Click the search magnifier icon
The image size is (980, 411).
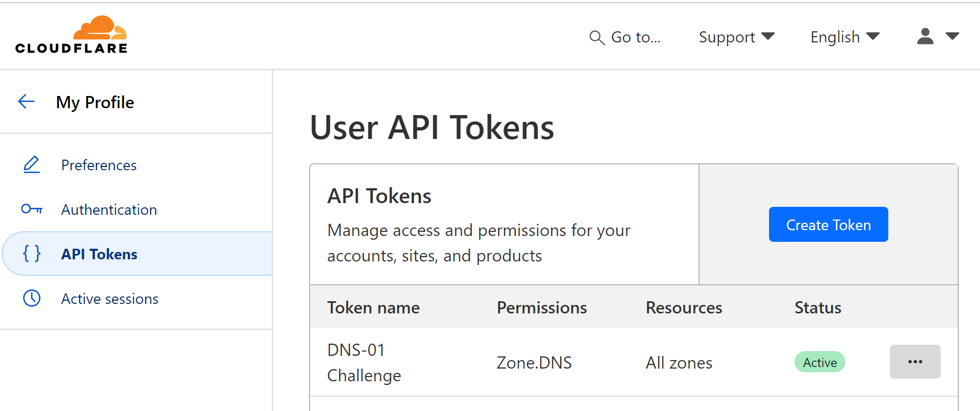point(597,38)
